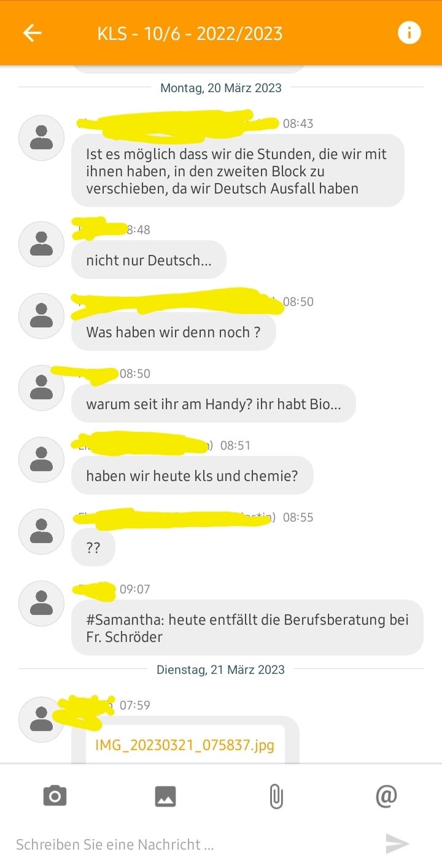The width and height of the screenshot is (442, 868).
Task: Send message with arrow icon
Action: [x=397, y=843]
